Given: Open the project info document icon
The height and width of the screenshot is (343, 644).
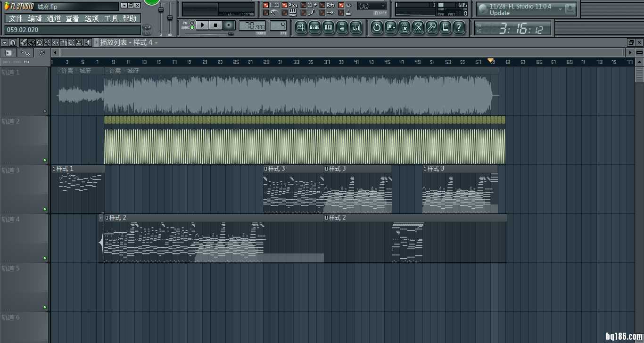Looking at the screenshot, I should pos(445,27).
